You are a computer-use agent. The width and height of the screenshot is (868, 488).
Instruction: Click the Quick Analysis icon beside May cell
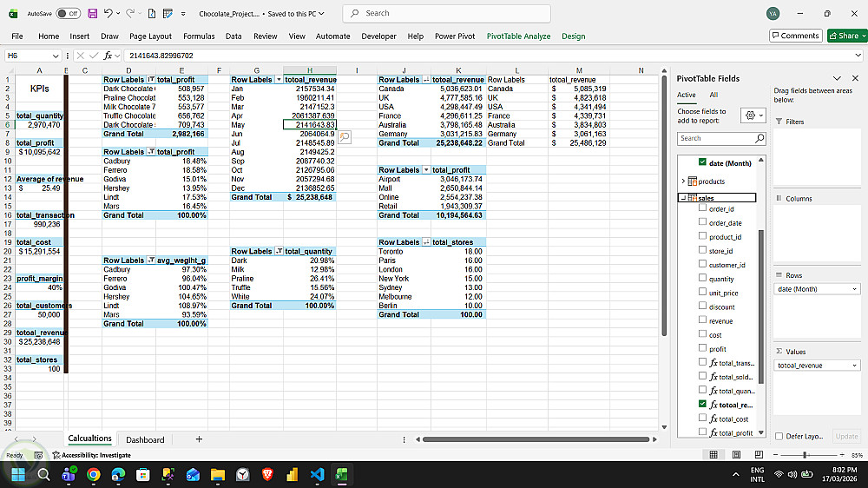(x=345, y=136)
